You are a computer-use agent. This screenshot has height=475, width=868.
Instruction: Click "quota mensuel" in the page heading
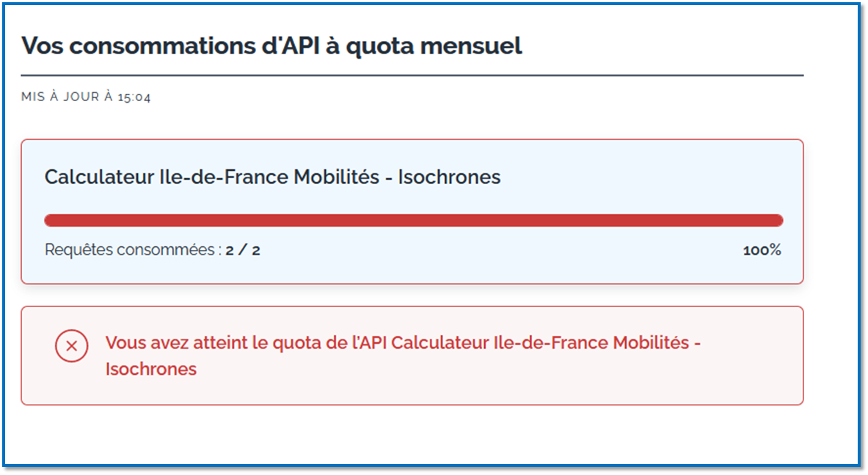(x=434, y=46)
